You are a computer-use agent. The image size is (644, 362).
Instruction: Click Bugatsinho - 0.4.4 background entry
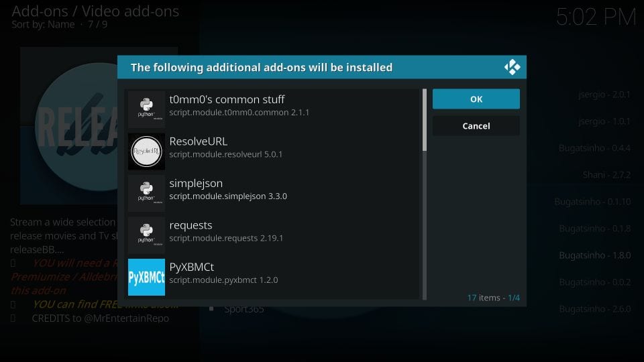(594, 148)
